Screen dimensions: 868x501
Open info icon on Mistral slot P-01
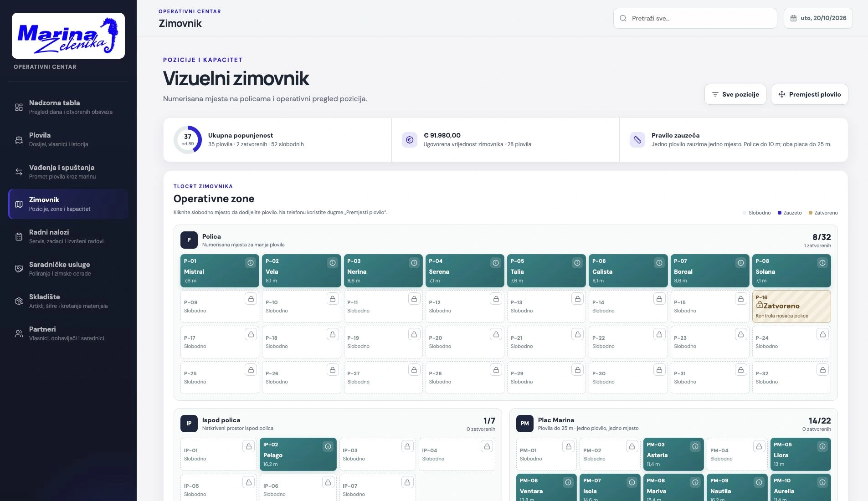[251, 263]
